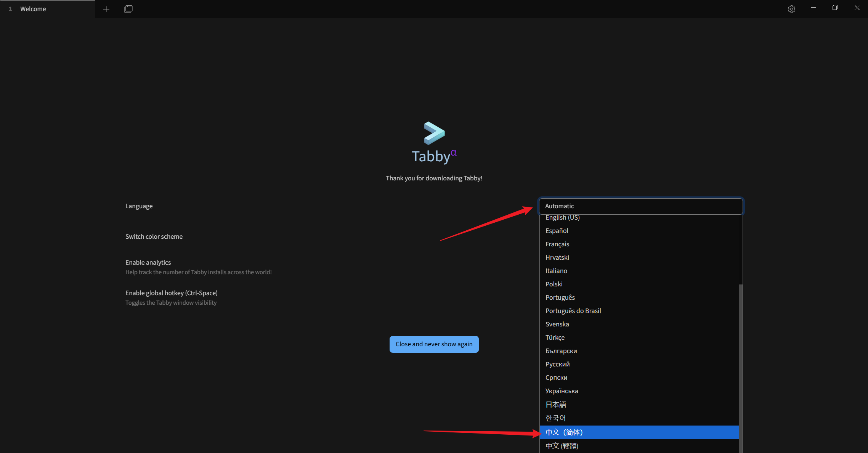Viewport: 868px width, 453px height.
Task: Click Close and never show again button
Action: pyautogui.click(x=434, y=344)
